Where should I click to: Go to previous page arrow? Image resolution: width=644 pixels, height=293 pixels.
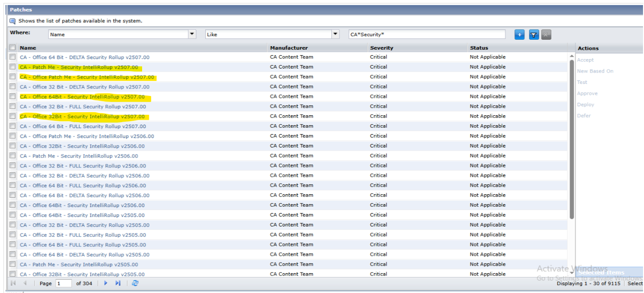coord(25,283)
